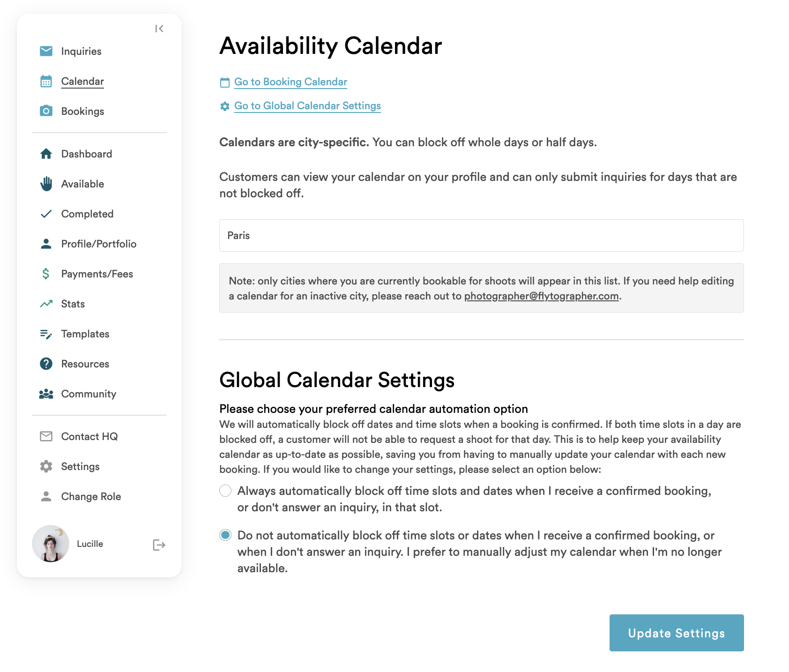Open the Paris city dropdown
789x672 pixels.
481,235
